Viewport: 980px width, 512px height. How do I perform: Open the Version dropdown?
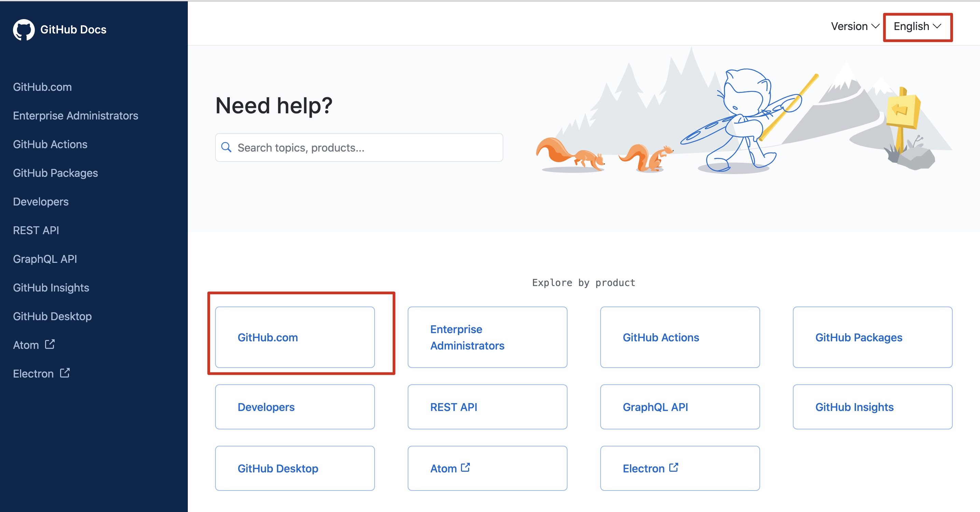pos(854,27)
